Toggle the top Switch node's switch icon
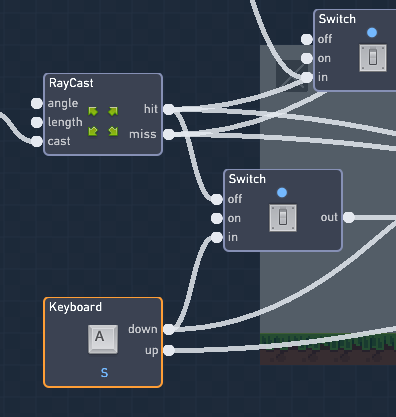Image resolution: width=396 pixels, height=417 pixels. click(x=373, y=58)
